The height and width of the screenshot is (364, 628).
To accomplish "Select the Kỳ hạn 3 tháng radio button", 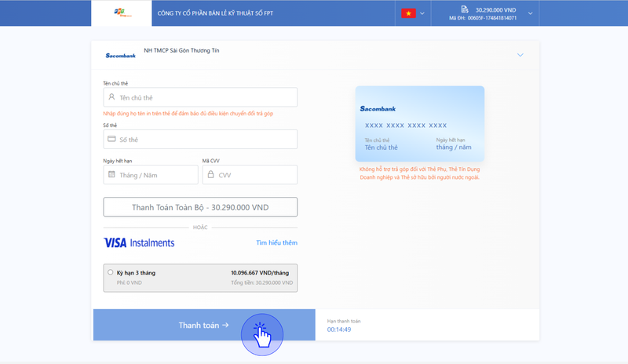I will (110, 272).
